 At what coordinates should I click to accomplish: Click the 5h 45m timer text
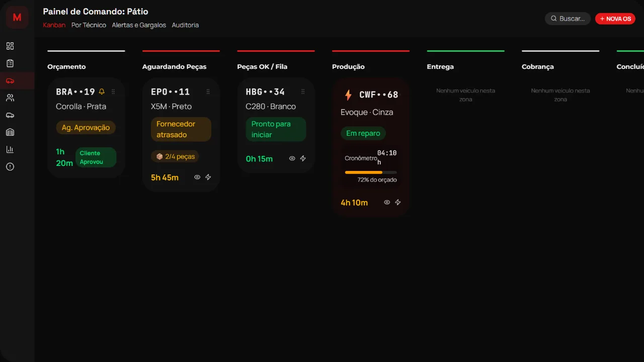pyautogui.click(x=165, y=177)
